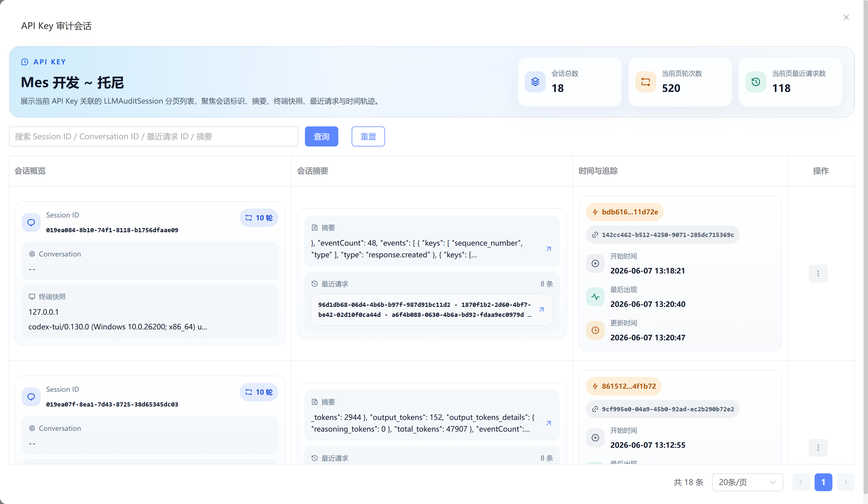The image size is (868, 504).
Task: Click history icon beside first 最近请求
Action: (x=314, y=284)
